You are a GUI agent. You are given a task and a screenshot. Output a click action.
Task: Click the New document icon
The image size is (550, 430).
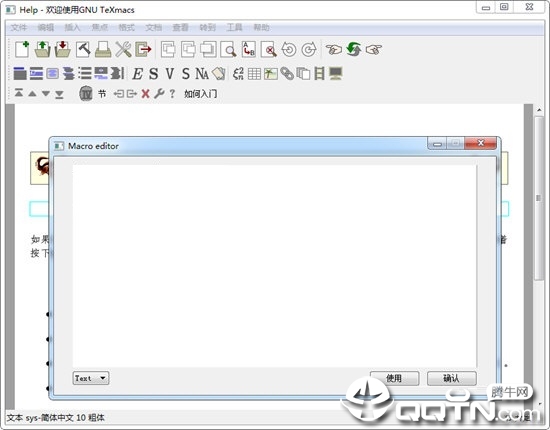[x=22, y=49]
